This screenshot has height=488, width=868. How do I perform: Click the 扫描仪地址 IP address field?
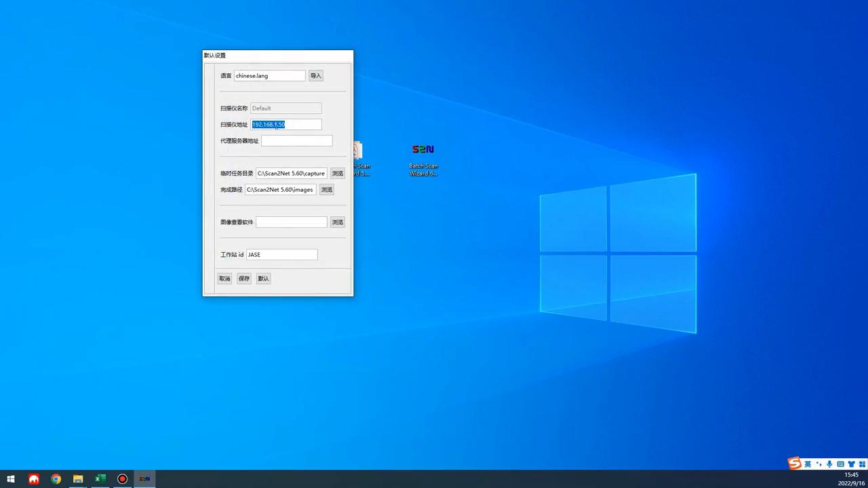click(x=286, y=125)
